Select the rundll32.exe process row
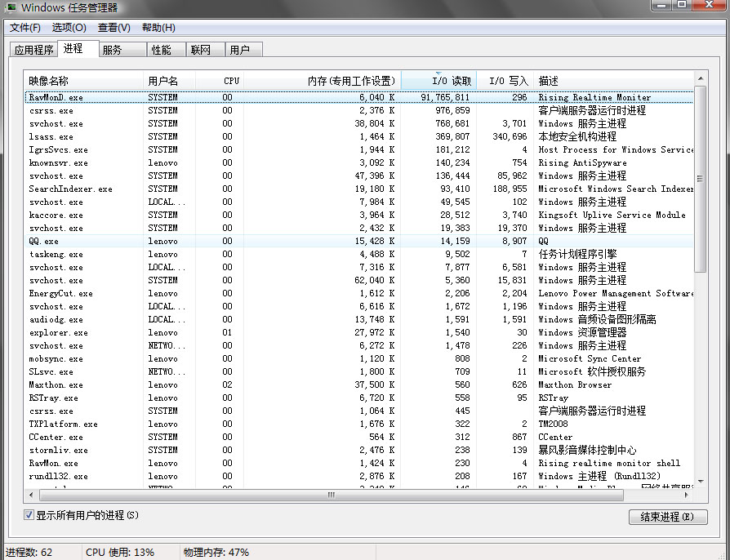The height and width of the screenshot is (560, 730). point(358,476)
